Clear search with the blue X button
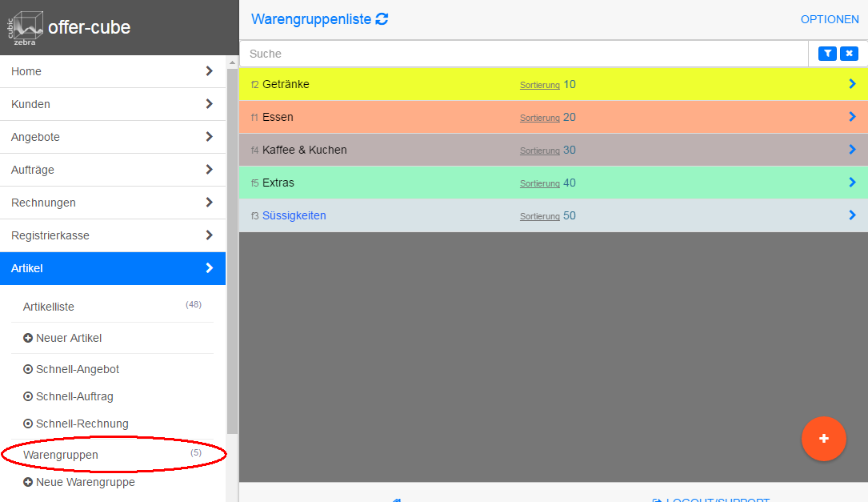Image resolution: width=868 pixels, height=502 pixels. 849,54
